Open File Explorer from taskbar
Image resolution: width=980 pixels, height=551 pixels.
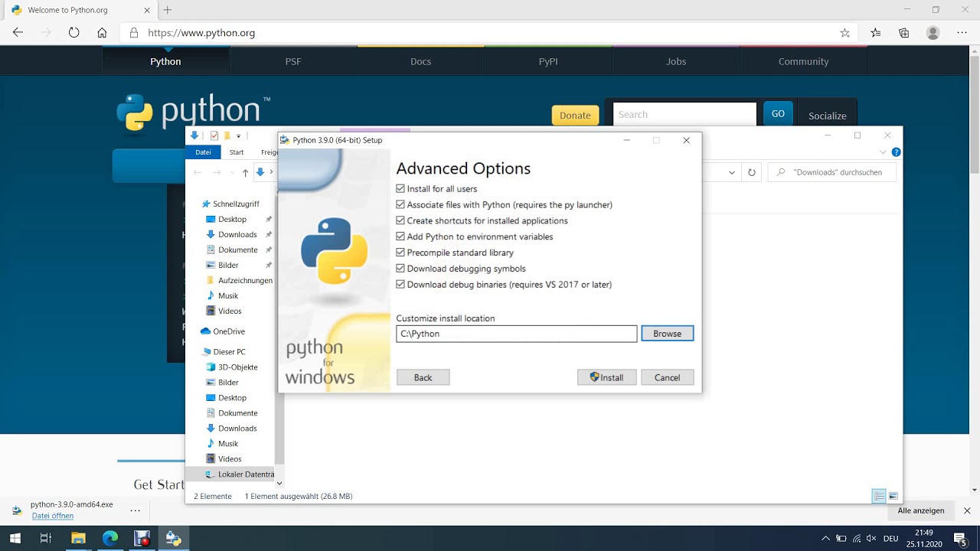click(x=78, y=538)
